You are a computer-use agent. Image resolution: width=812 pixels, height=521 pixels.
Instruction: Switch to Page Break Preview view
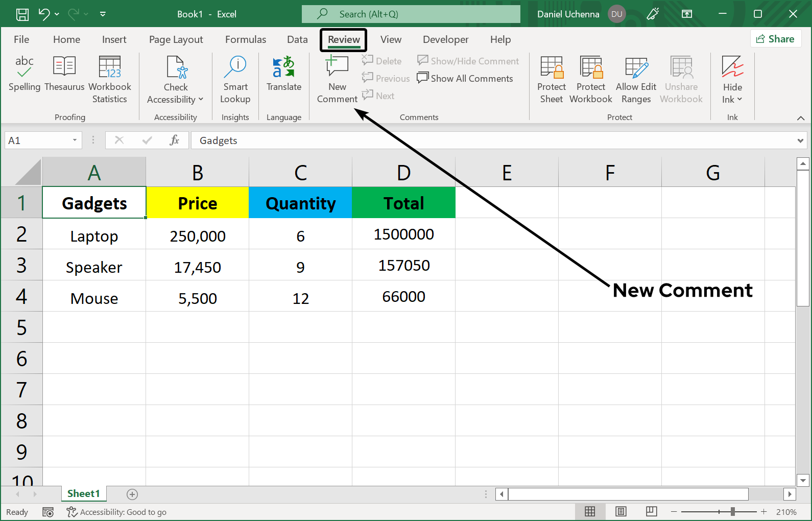coord(651,512)
